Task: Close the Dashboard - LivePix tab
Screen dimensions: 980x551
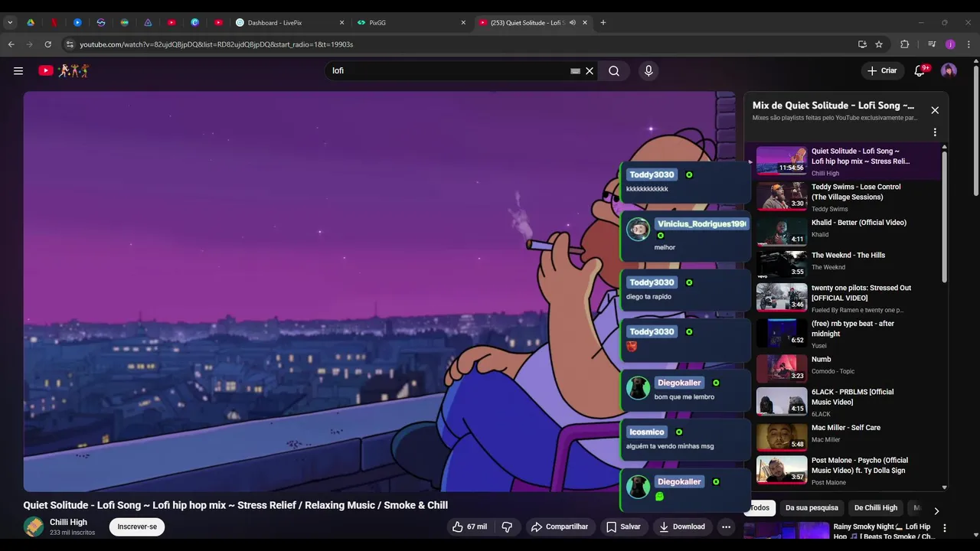Action: point(341,22)
